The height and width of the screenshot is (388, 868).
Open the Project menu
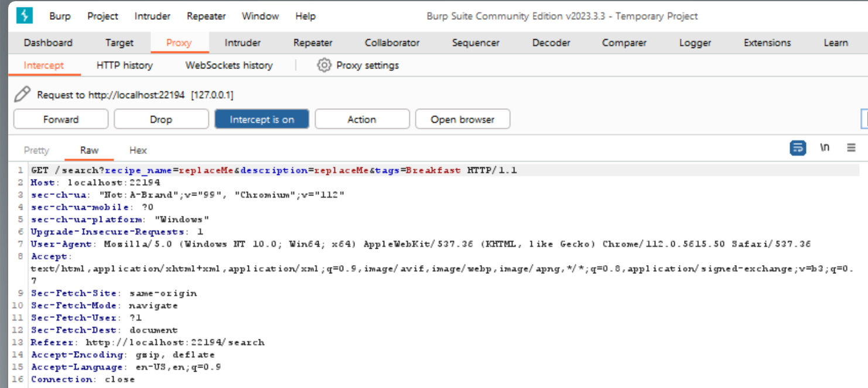click(102, 16)
